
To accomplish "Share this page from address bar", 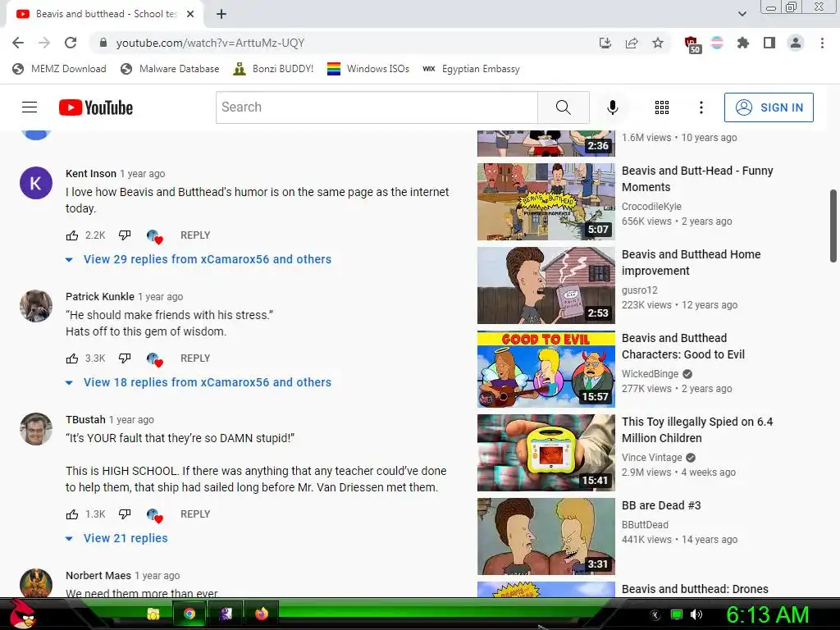I will [x=632, y=43].
